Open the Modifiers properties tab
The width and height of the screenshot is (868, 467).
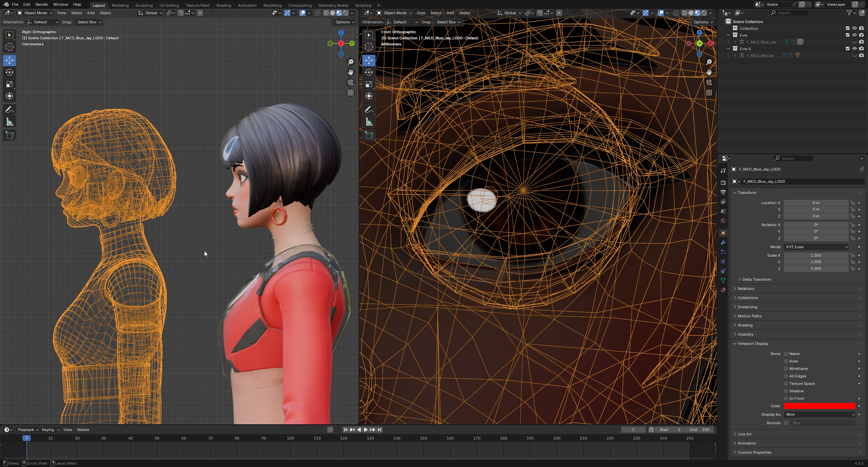[723, 242]
